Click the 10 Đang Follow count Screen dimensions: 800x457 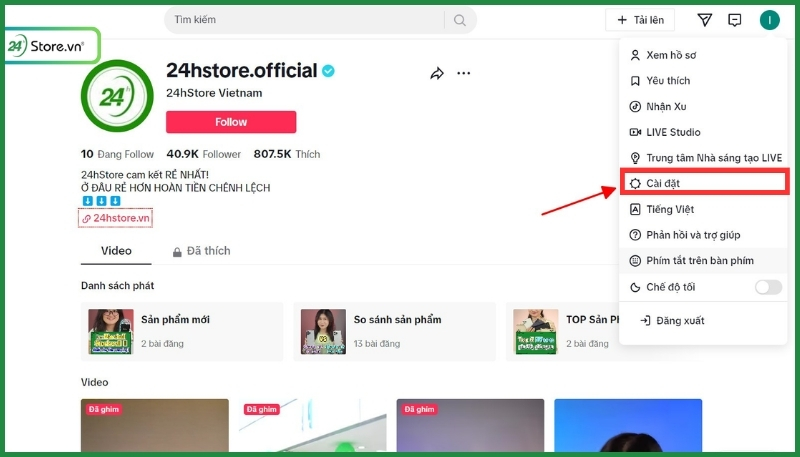(x=117, y=154)
